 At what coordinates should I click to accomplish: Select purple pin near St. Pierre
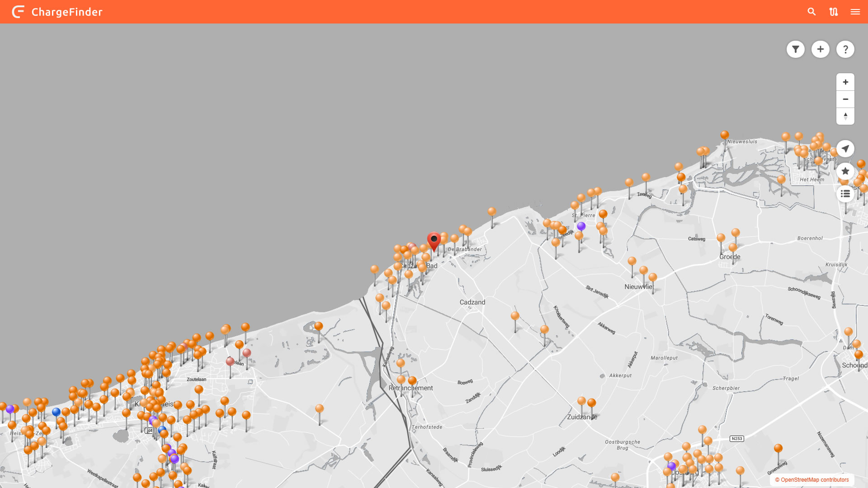[x=581, y=226]
